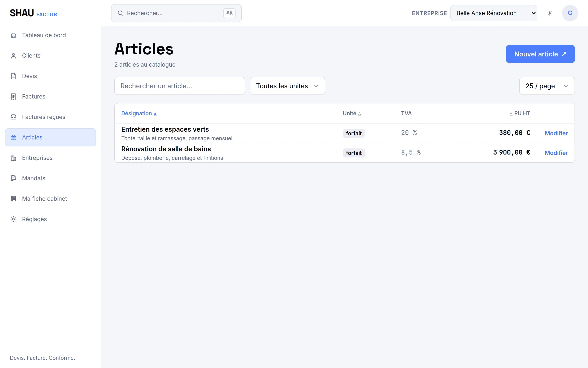Click the 3 900,00 € price cell
The height and width of the screenshot is (368, 588).
point(512,152)
